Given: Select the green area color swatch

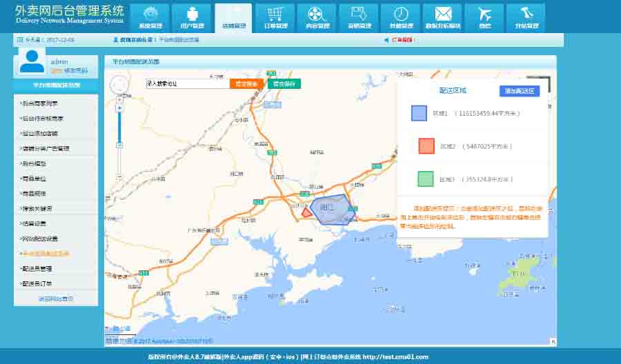Looking at the screenshot, I should pos(425,179).
